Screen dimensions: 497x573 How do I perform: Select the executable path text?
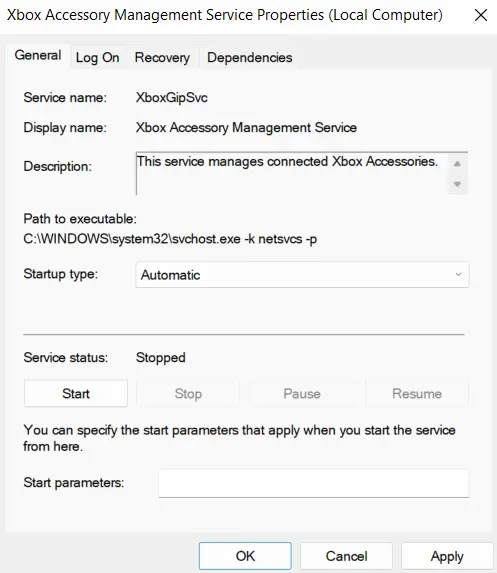click(x=170, y=239)
